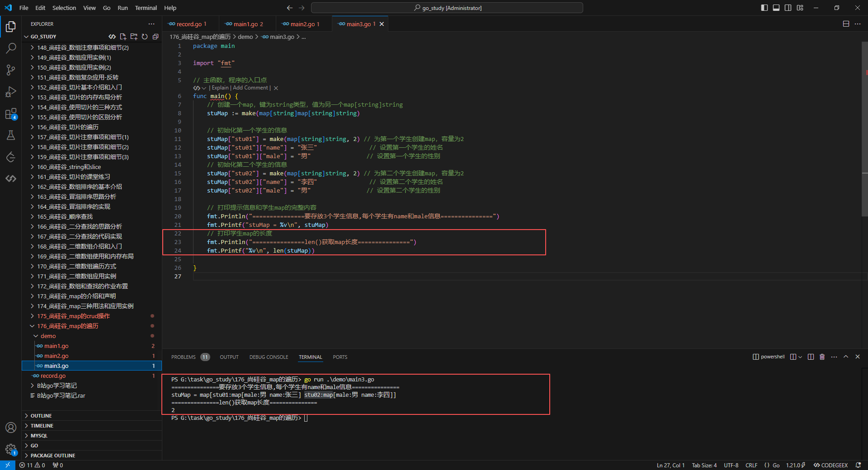Open Explorer views and more actions menu
The image size is (868, 470).
151,24
